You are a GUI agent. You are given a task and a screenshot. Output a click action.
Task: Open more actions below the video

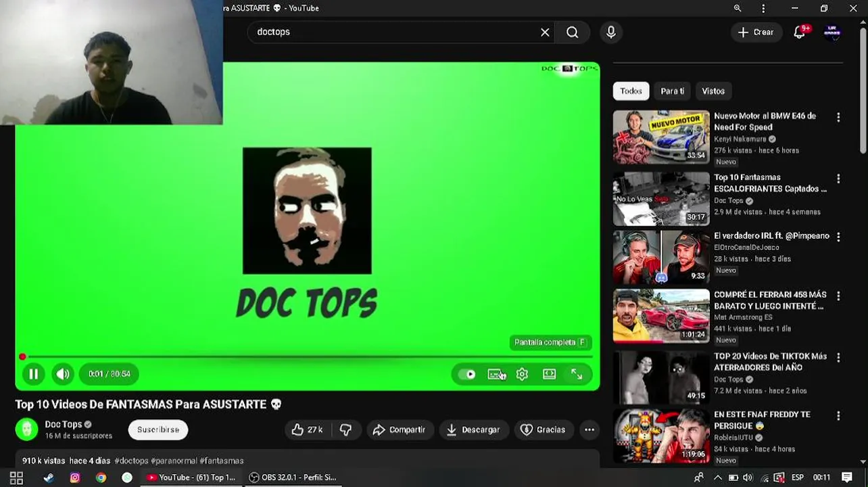click(589, 430)
